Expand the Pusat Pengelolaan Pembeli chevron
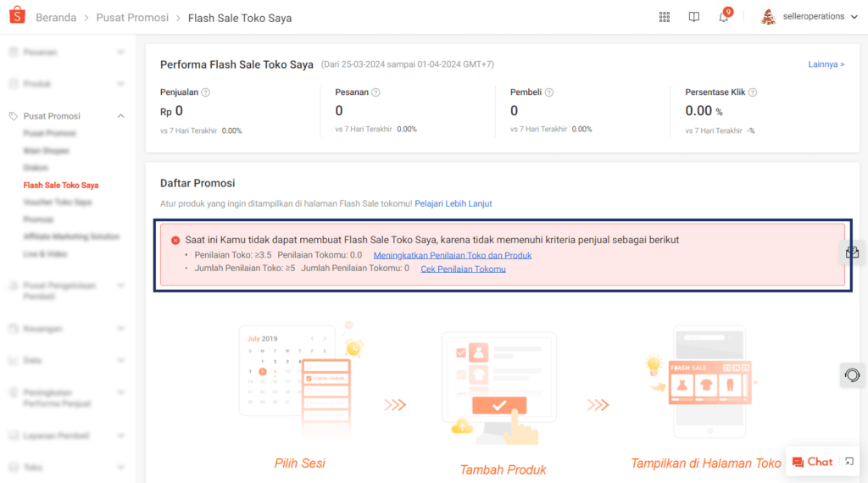Screen dimensions: 868x483 pyautogui.click(x=120, y=286)
